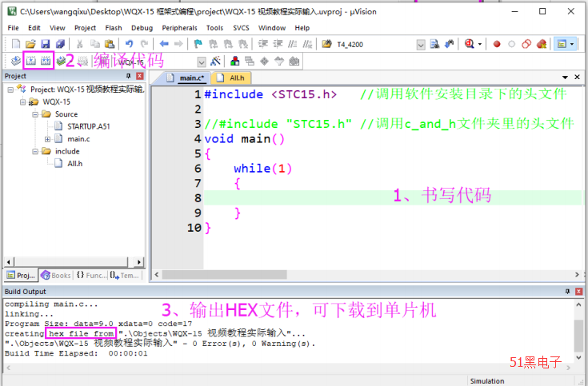This screenshot has width=588, height=386.
Task: Open the editor tab list dropdown arrow
Action: (x=565, y=78)
